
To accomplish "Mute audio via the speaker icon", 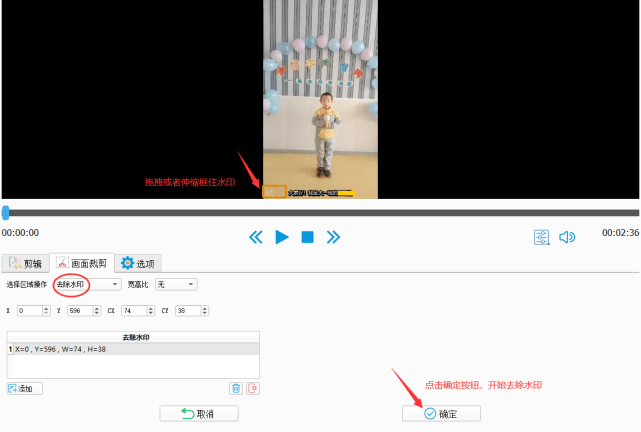I will (x=567, y=237).
